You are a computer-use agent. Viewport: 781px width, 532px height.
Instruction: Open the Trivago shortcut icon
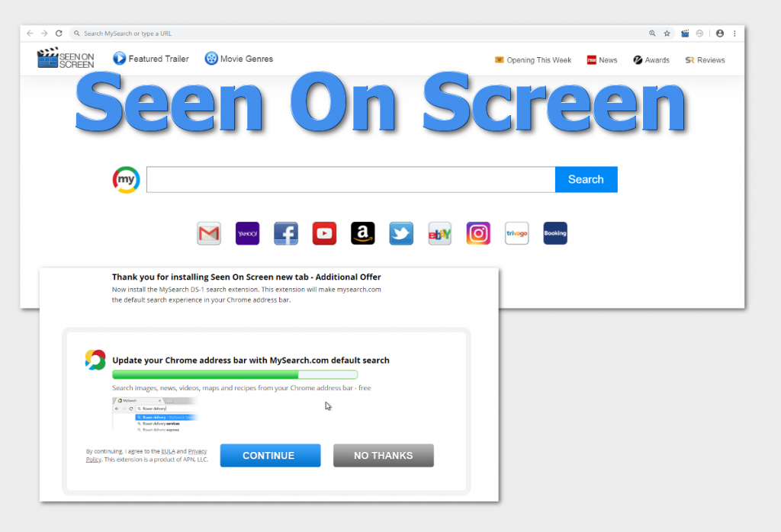point(516,233)
